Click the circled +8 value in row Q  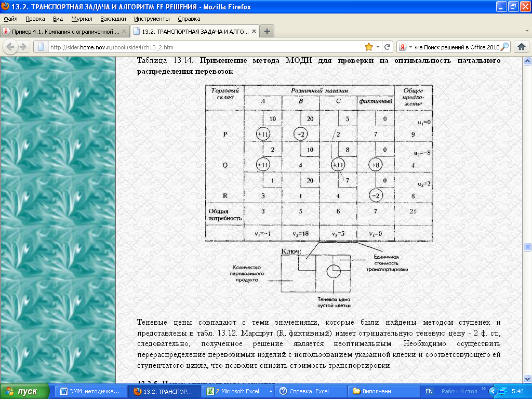point(376,165)
